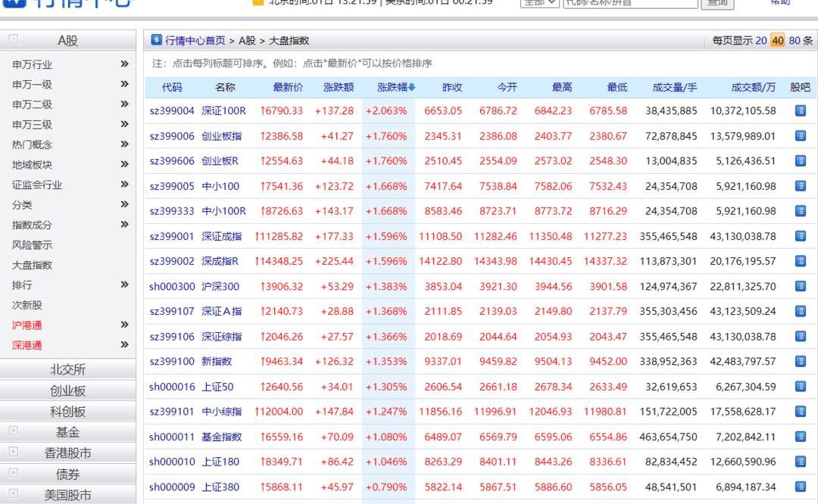
Task: Open the 科创板 section
Action: [x=68, y=412]
